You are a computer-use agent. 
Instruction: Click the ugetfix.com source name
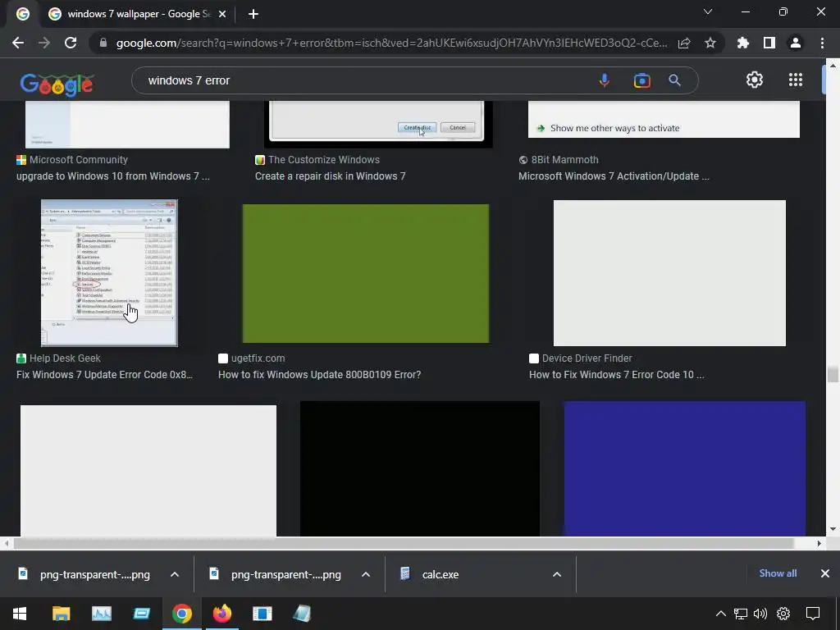pyautogui.click(x=258, y=358)
